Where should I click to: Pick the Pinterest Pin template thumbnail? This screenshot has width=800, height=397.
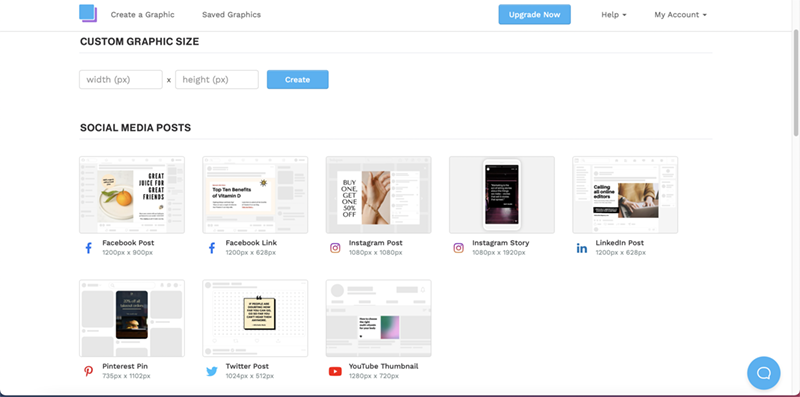tap(132, 318)
